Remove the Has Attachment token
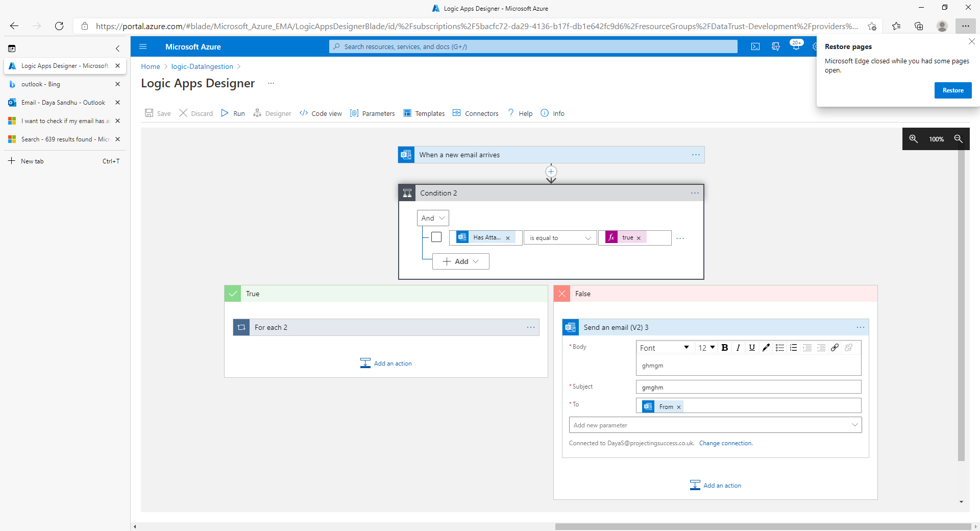The image size is (980, 531). click(x=508, y=238)
